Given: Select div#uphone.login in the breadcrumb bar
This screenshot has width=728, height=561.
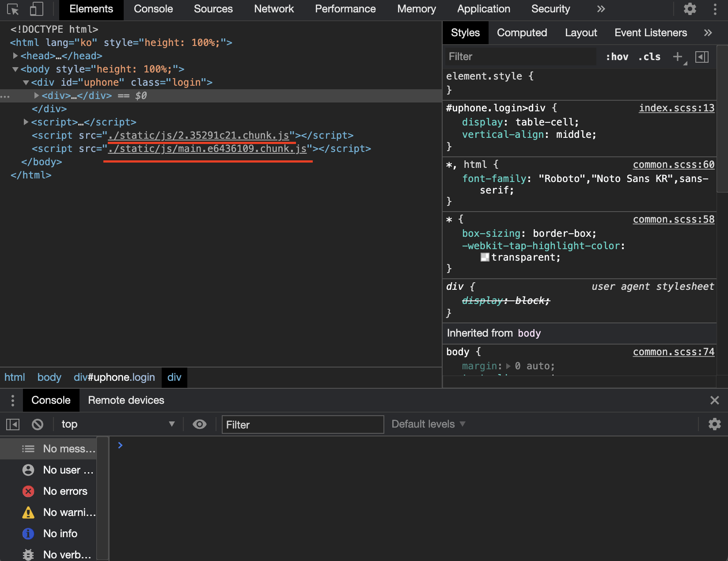Looking at the screenshot, I should pos(114,377).
